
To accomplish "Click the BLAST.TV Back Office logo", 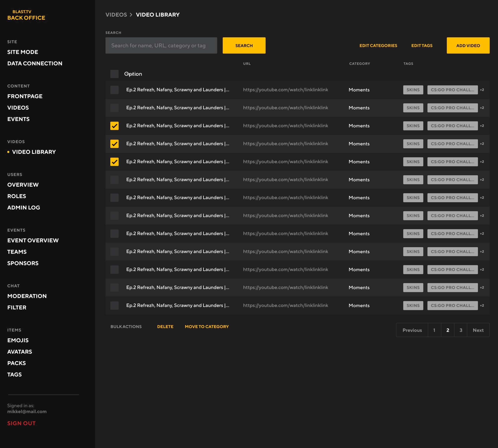I will pos(26,15).
